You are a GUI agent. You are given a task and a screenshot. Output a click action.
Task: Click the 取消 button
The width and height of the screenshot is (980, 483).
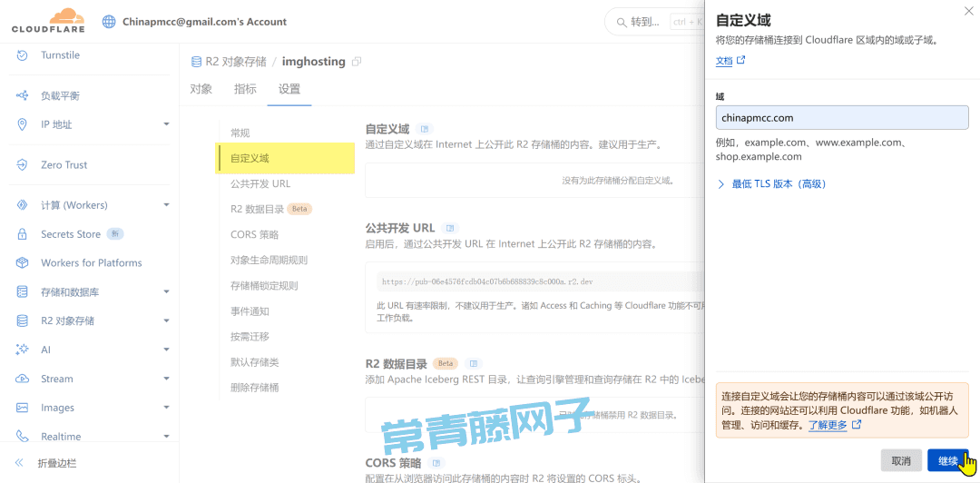click(x=901, y=460)
